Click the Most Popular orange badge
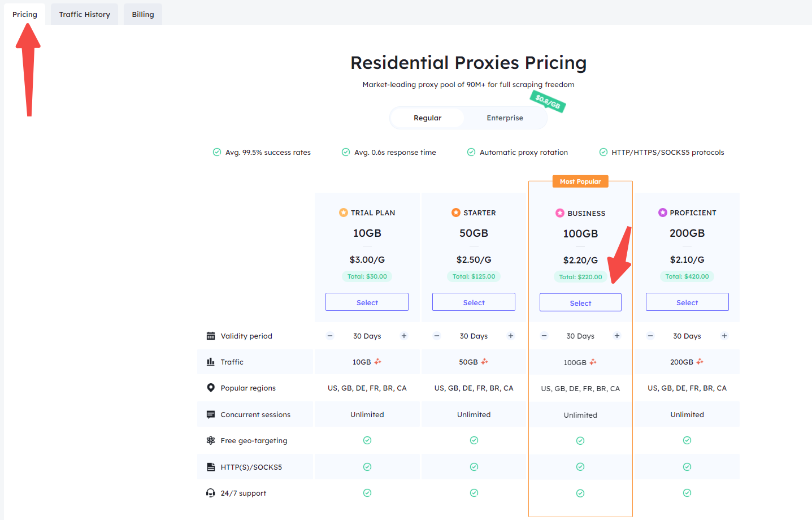This screenshot has height=520, width=812. [x=580, y=181]
